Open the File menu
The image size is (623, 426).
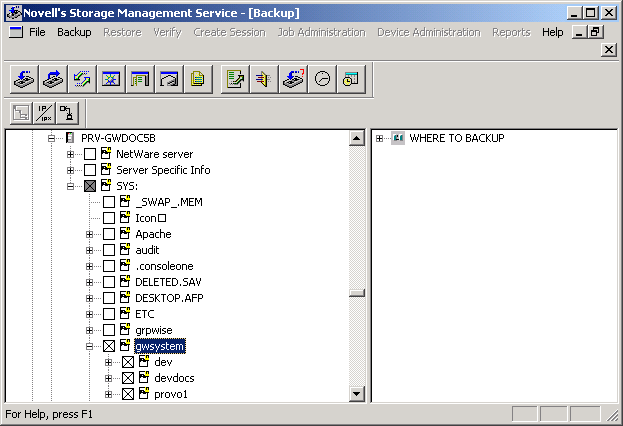click(x=37, y=32)
